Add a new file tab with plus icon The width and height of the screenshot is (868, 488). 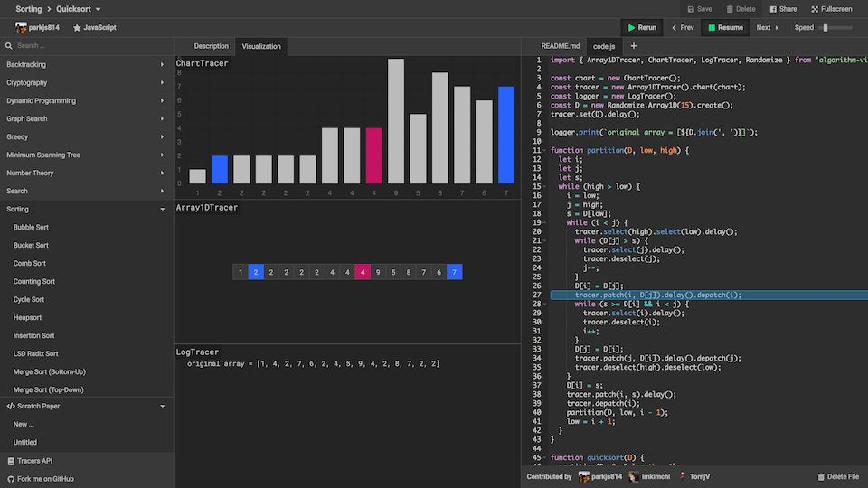pyautogui.click(x=633, y=46)
